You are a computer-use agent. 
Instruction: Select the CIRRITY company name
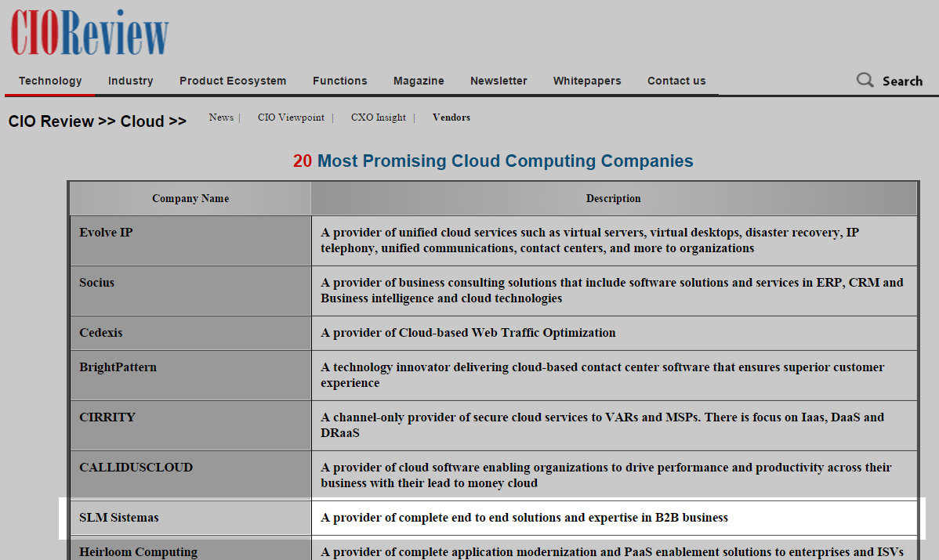pyautogui.click(x=107, y=417)
